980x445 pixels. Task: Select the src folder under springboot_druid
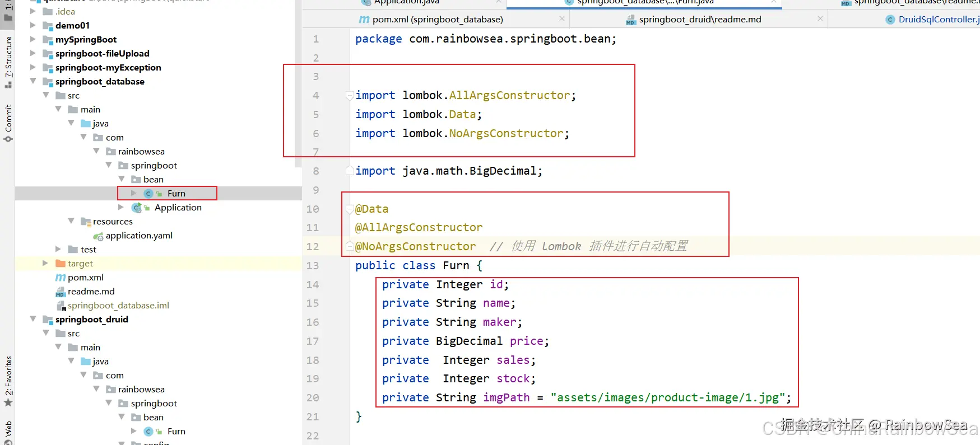click(73, 333)
